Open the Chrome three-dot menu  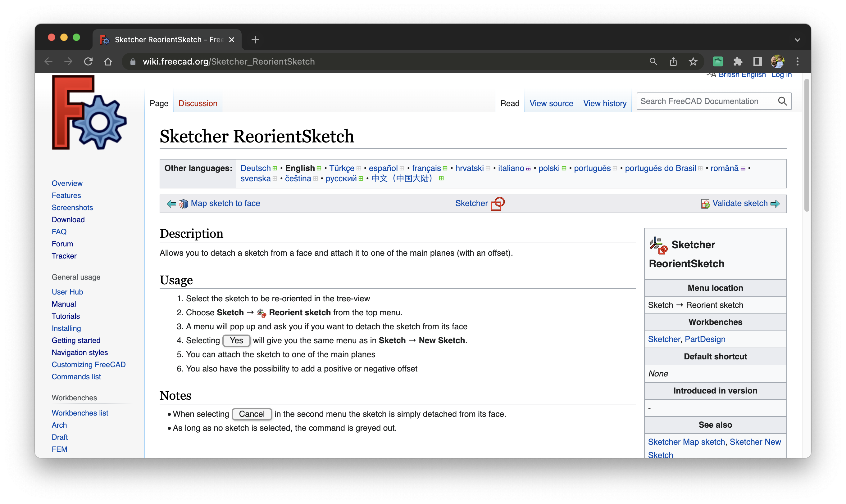pyautogui.click(x=797, y=61)
